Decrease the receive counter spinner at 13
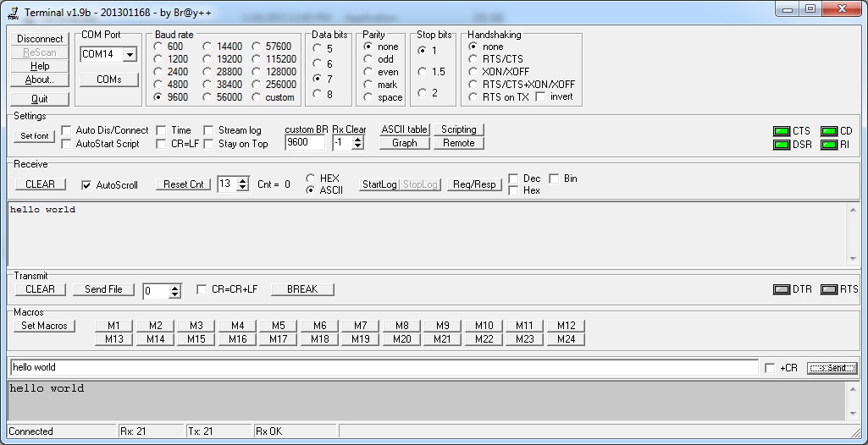Screen dimensions: 868x445 (x=242, y=188)
